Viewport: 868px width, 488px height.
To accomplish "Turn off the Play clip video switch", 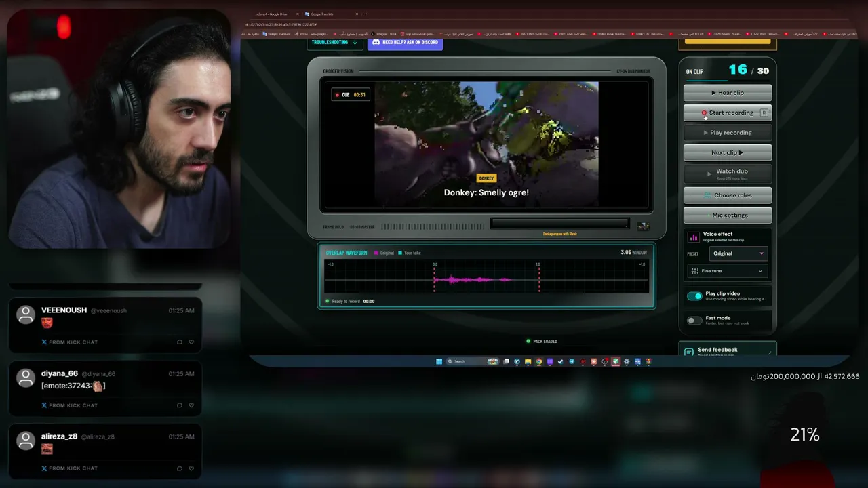I will 694,296.
